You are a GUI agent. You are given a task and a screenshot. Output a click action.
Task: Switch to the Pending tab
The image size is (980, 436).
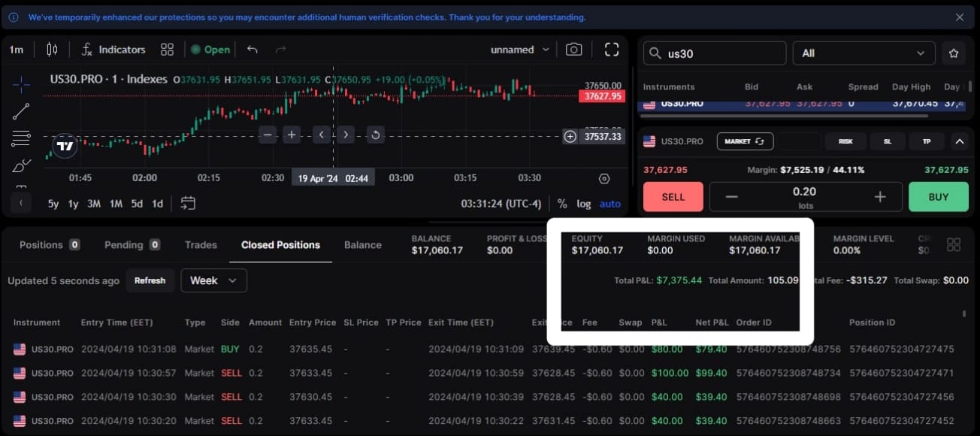tap(133, 244)
